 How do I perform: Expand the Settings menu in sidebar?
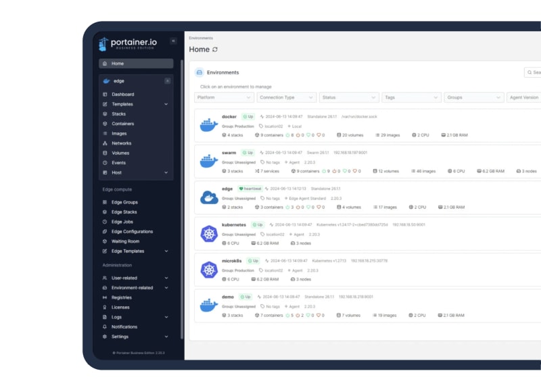pos(166,337)
